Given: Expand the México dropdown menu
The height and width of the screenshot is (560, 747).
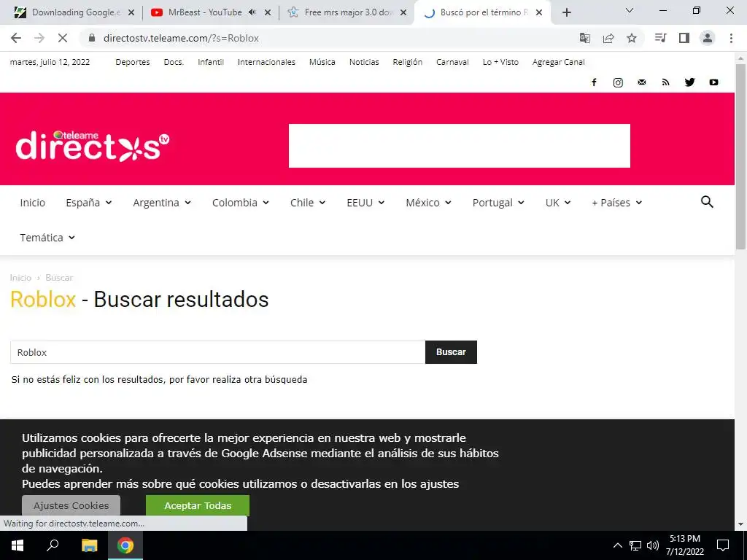Looking at the screenshot, I should (x=428, y=203).
